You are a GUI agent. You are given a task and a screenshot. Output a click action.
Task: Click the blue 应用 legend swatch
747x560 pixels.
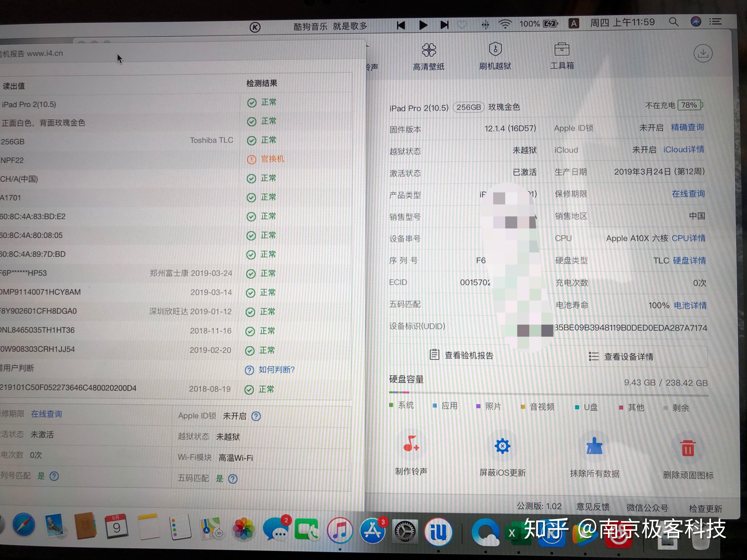(435, 405)
